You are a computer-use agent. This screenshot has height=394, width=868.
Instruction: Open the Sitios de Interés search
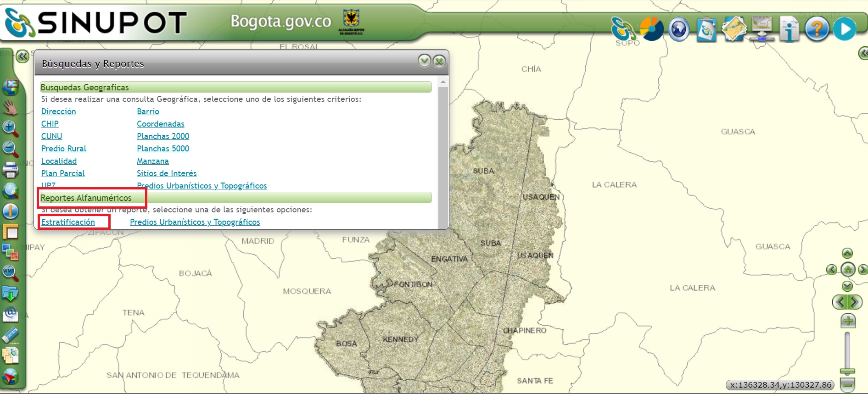167,173
